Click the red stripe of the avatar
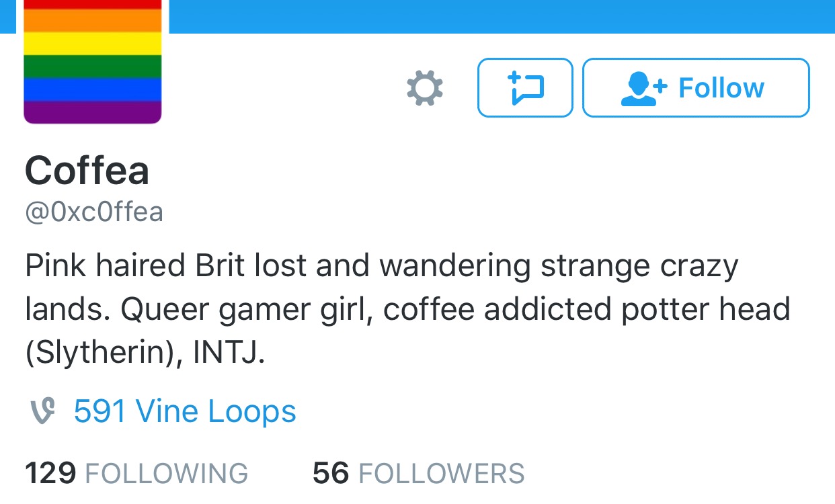Viewport: 835px width, 504px height. [93, 5]
